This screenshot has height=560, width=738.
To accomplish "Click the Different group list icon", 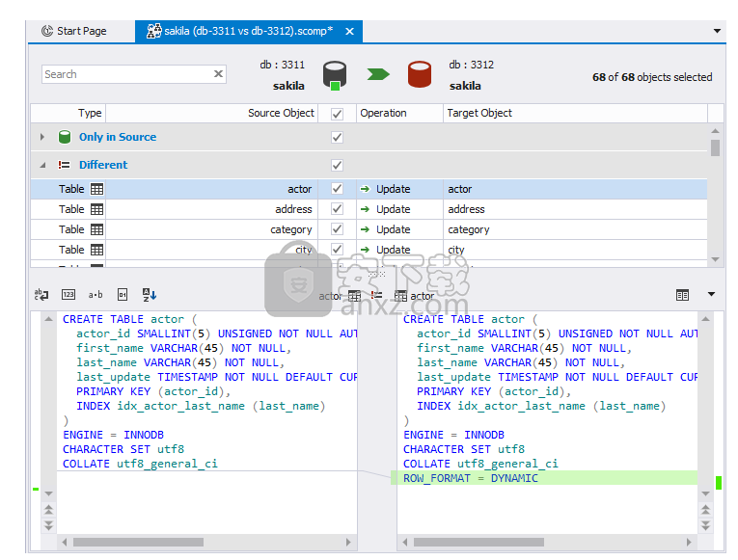I will click(x=64, y=165).
